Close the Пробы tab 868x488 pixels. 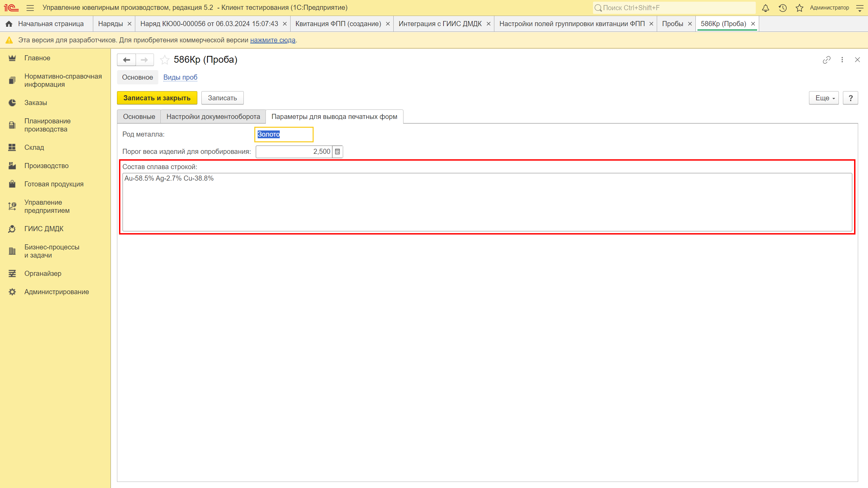click(690, 24)
